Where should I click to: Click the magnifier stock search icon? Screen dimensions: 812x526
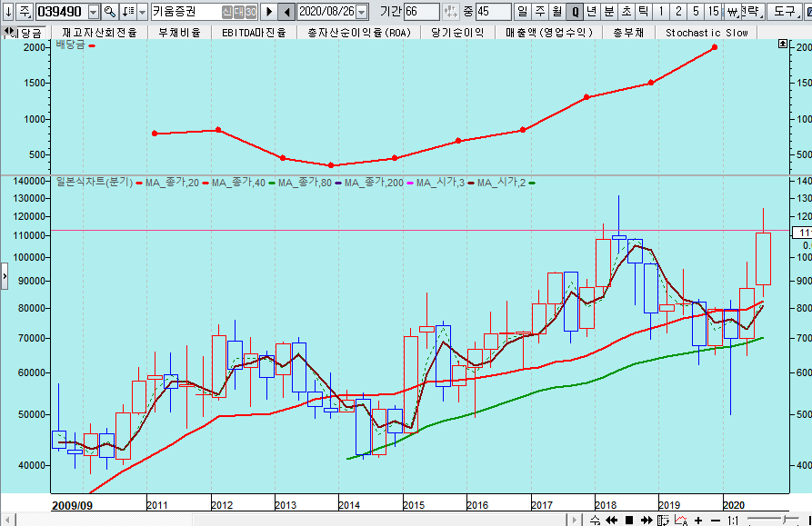tap(109, 12)
